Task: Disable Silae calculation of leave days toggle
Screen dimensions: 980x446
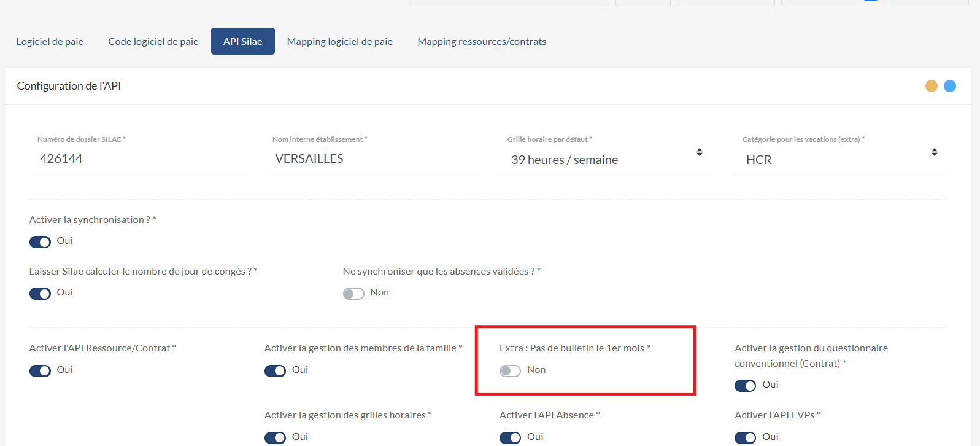Action: 41,294
